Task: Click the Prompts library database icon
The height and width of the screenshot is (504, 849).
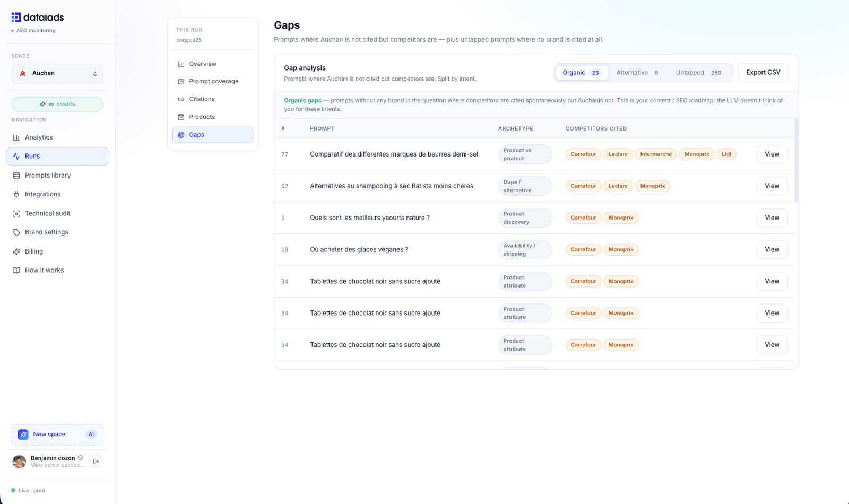Action: coord(16,176)
